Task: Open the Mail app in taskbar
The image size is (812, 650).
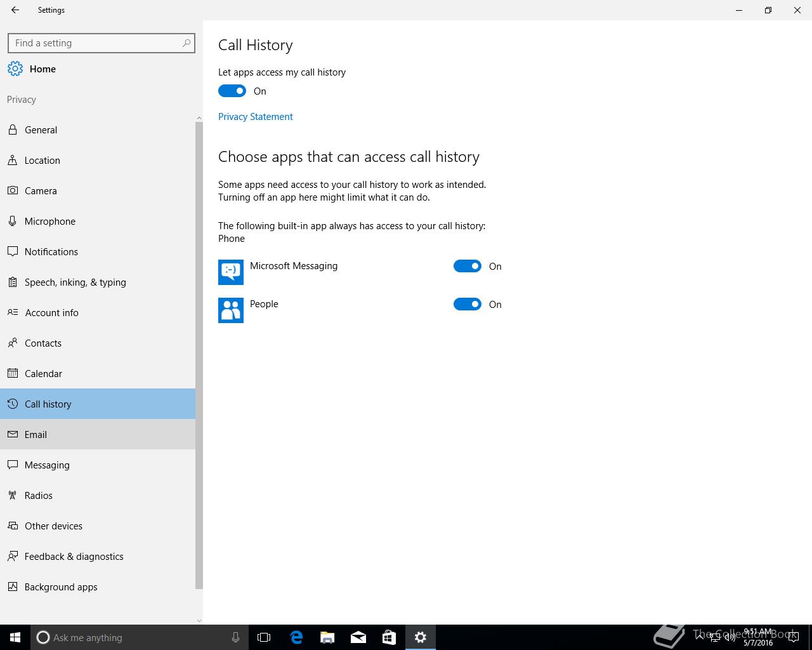Action: pos(358,637)
